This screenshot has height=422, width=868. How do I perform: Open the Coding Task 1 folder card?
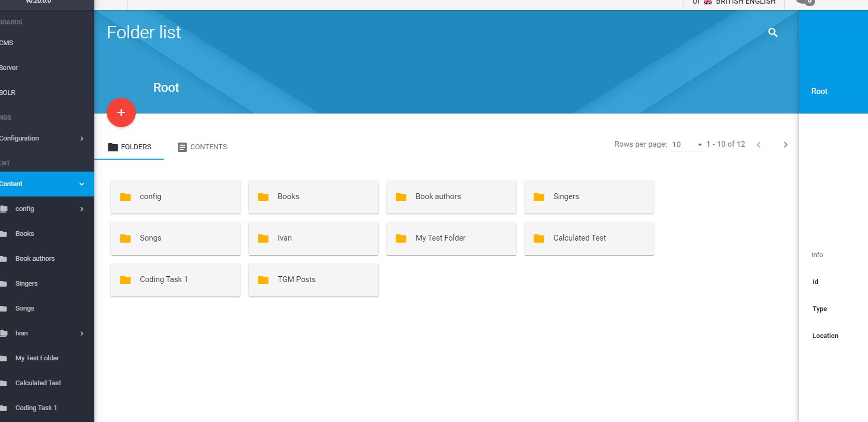pos(176,280)
